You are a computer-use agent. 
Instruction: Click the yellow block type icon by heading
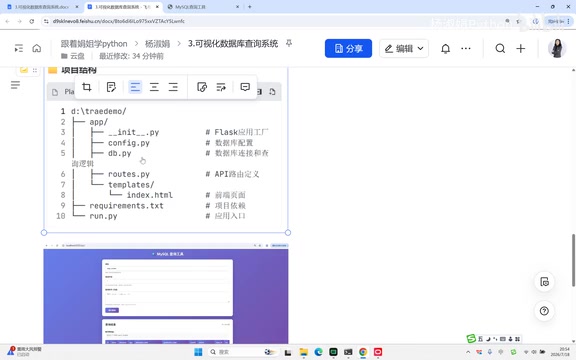tap(24, 69)
